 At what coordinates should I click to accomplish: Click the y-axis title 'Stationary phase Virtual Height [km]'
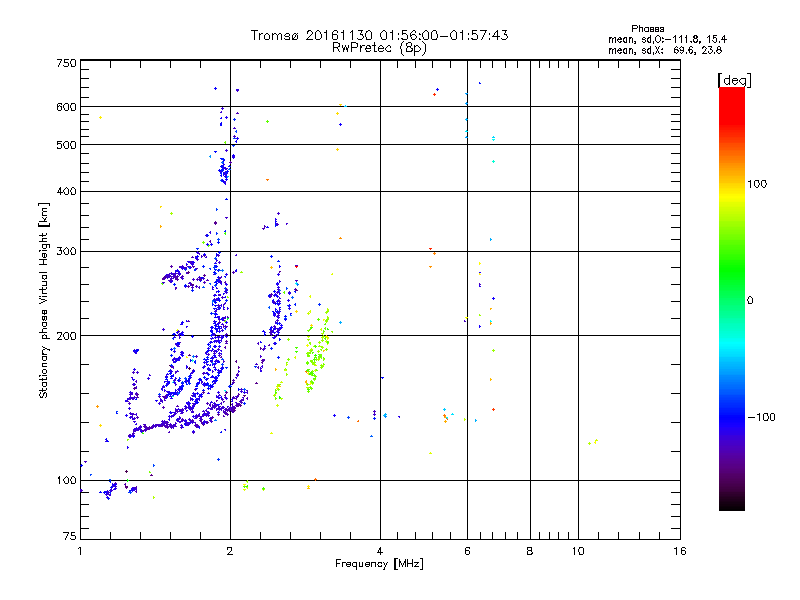[43, 301]
